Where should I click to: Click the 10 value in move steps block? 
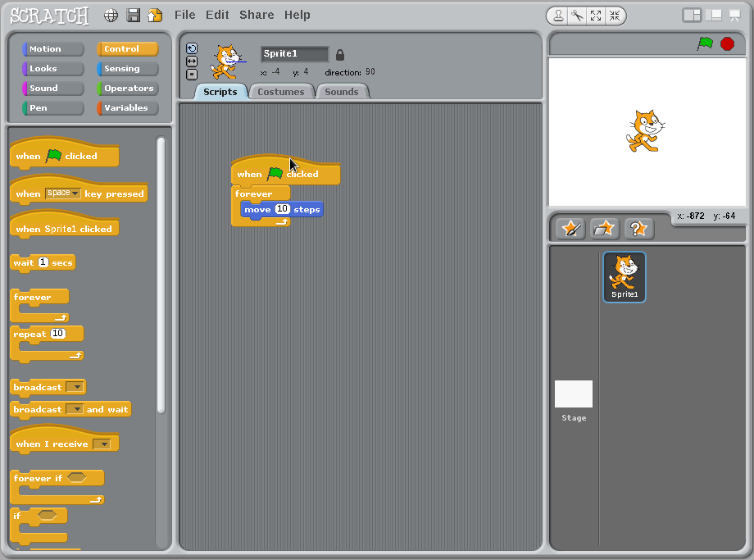[282, 209]
